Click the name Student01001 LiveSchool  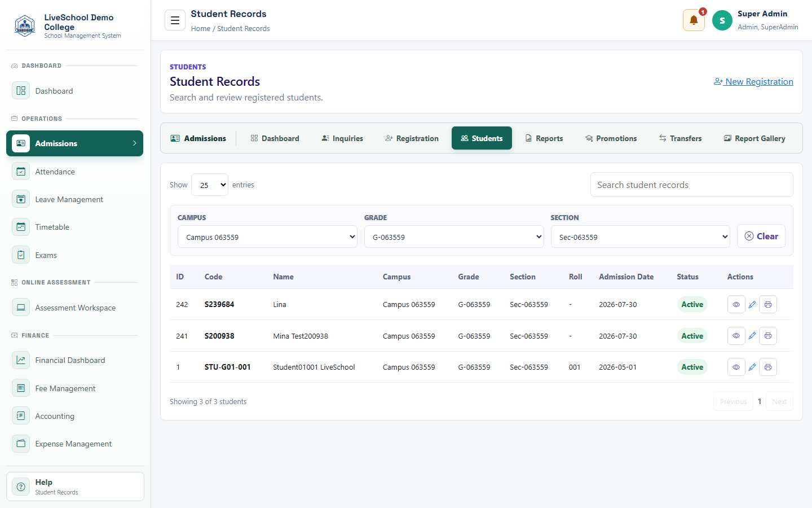314,367
